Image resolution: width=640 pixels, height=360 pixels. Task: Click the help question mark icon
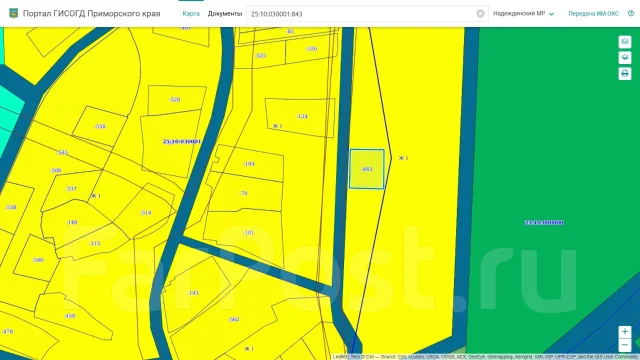(x=631, y=13)
